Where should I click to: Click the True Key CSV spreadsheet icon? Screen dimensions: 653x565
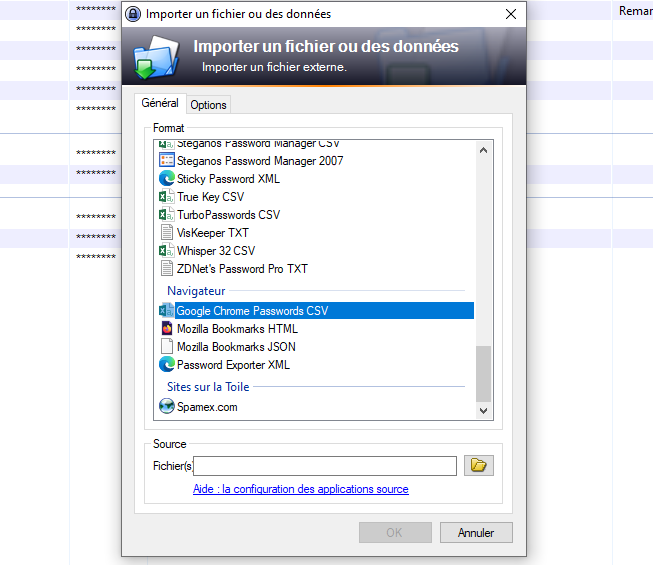tap(167, 197)
